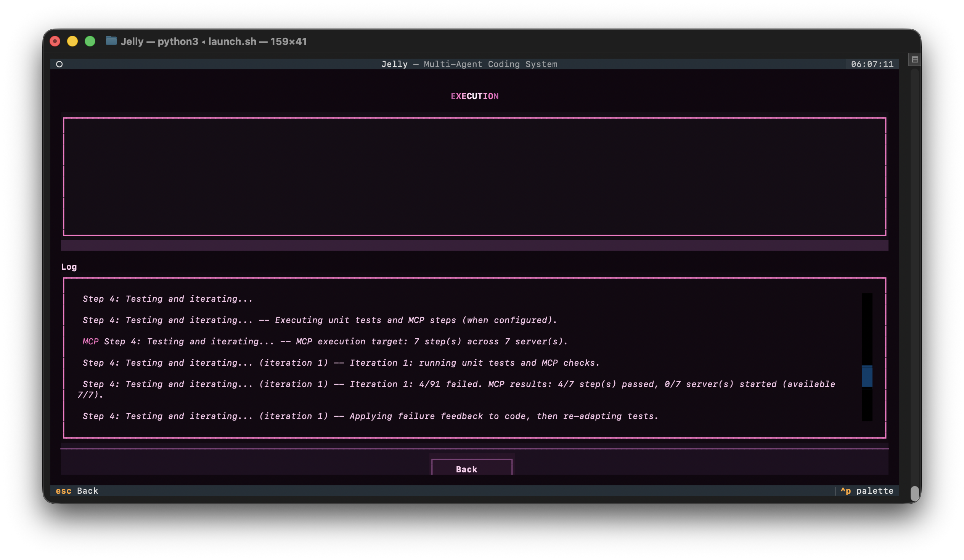Minimize the terminal with the yellow button
The height and width of the screenshot is (560, 964).
click(x=72, y=41)
